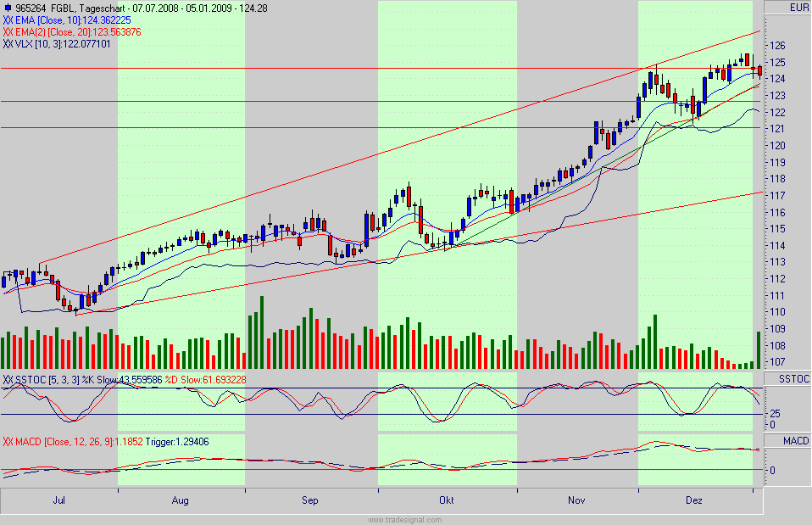
Task: Select the XX icon for EMA(2) [Close, 20]
Action: tap(8, 30)
